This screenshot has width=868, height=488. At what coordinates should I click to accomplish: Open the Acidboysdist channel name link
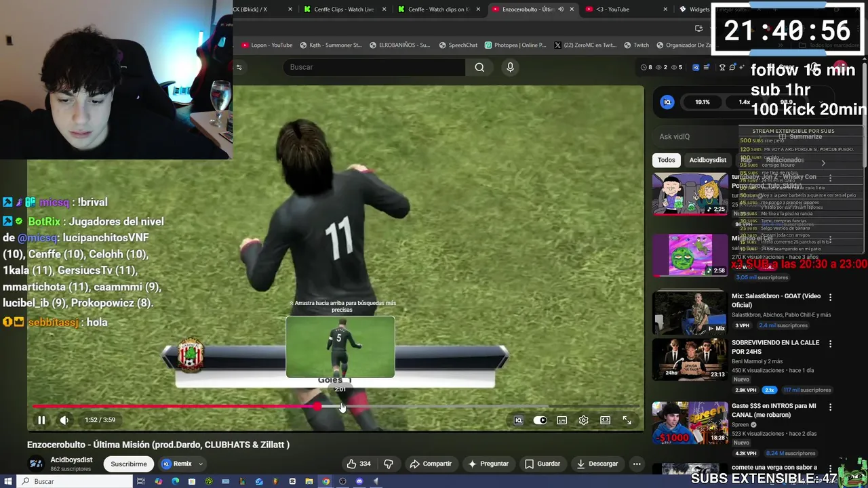click(71, 460)
